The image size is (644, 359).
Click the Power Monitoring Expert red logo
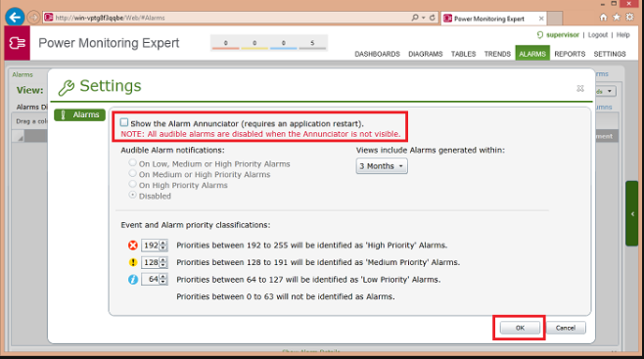[x=18, y=43]
